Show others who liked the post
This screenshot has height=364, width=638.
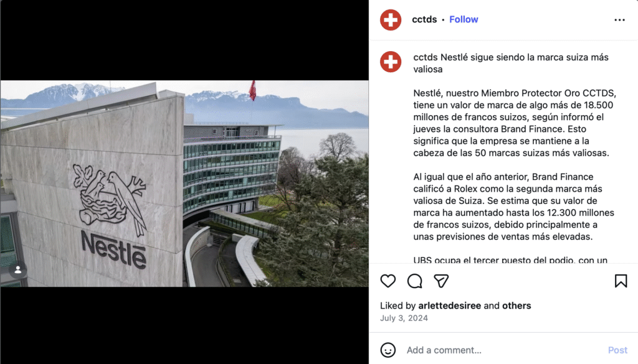tap(517, 306)
